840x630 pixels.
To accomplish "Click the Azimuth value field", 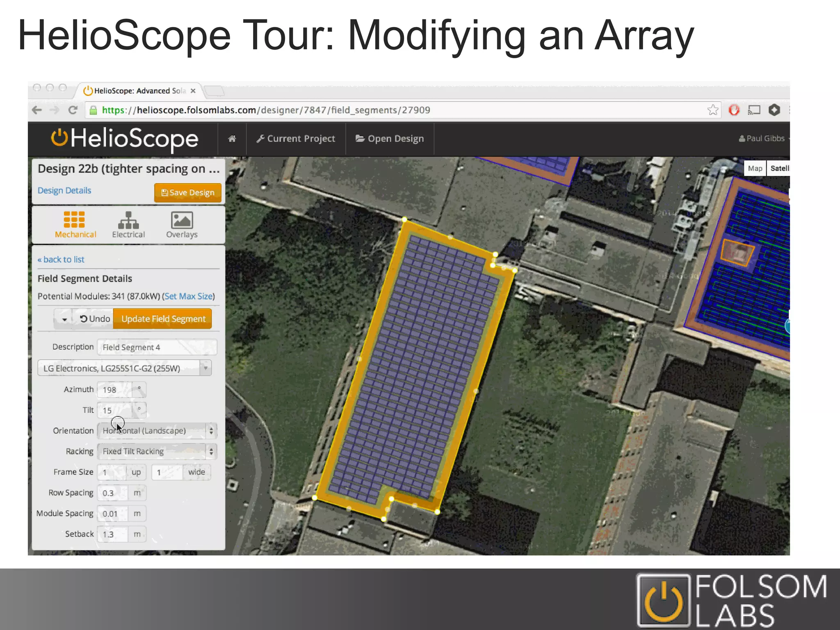I will coord(115,390).
